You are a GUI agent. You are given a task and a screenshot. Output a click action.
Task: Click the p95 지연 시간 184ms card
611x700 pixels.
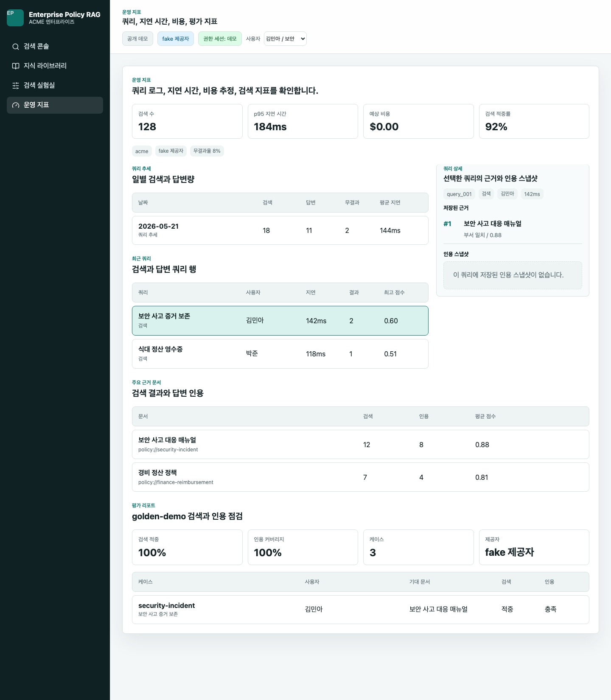tap(303, 121)
